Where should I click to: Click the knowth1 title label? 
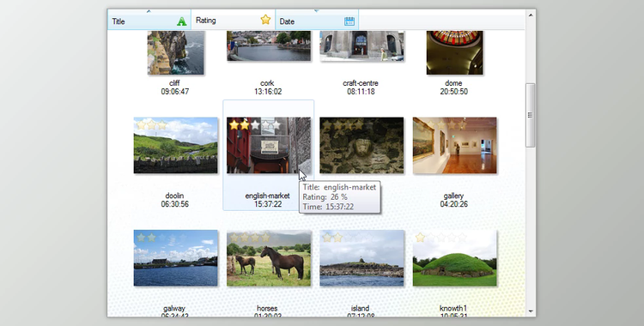453,308
